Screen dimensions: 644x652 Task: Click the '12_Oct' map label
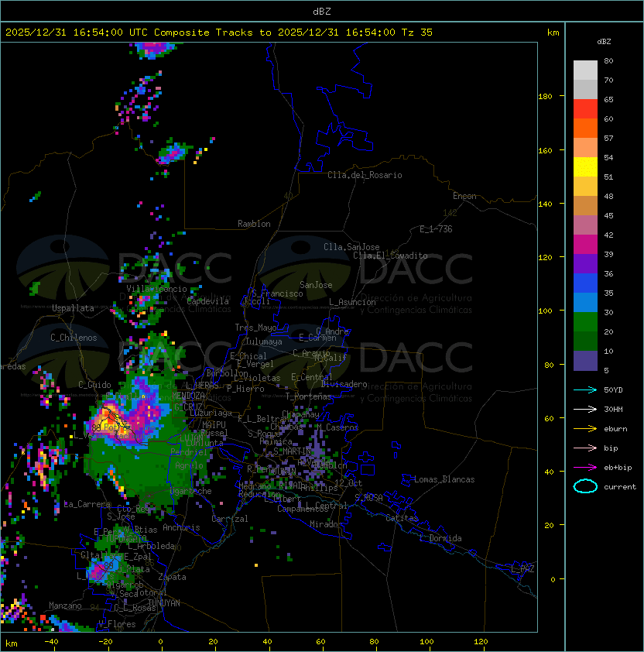tap(348, 482)
